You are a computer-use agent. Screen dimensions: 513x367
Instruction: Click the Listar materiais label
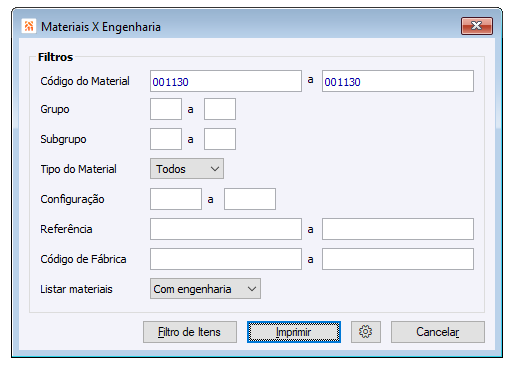tap(76, 289)
